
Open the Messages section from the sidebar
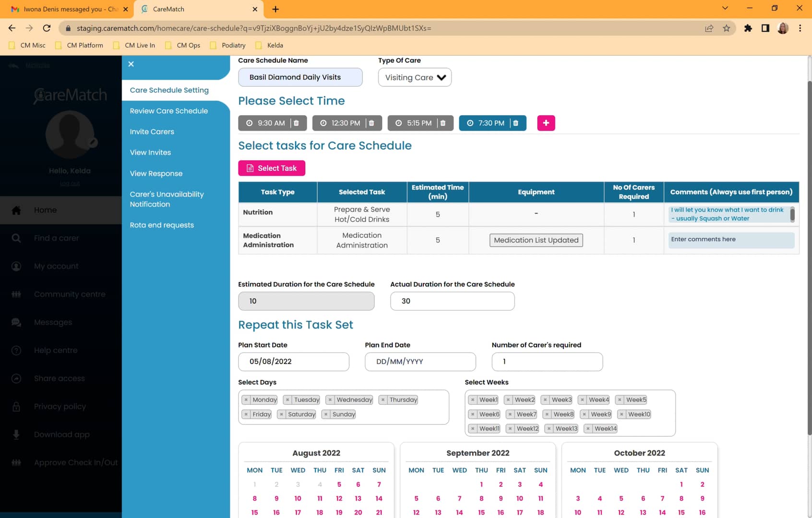(x=53, y=322)
